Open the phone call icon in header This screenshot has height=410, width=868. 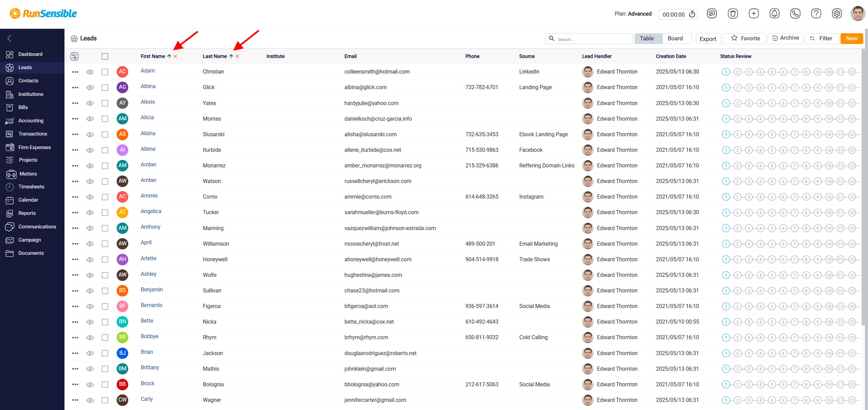click(795, 14)
